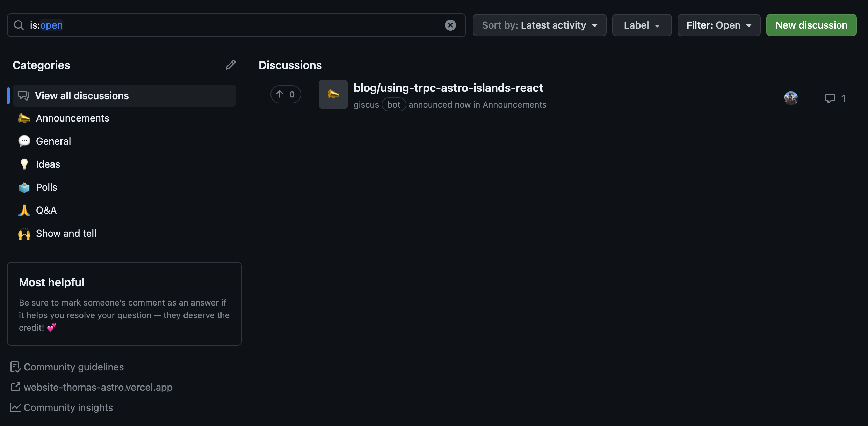
Task: Open the Announcements megaphone category
Action: click(72, 118)
